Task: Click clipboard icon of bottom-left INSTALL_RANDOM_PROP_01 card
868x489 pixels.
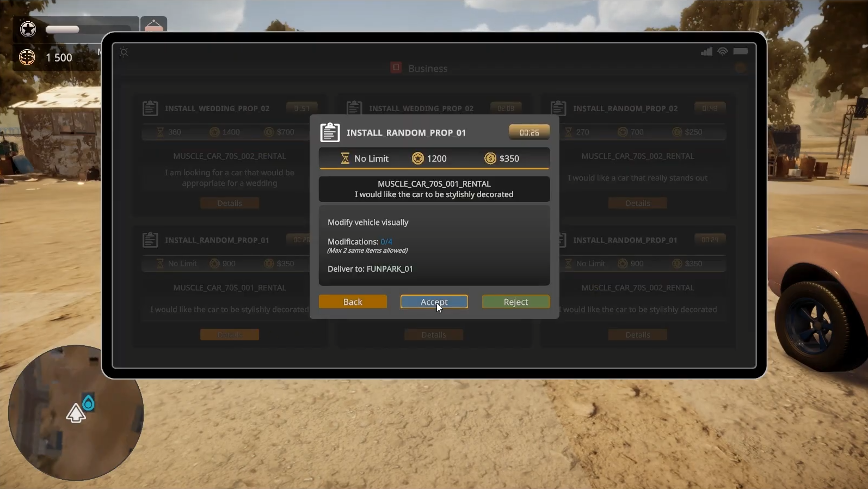Action: click(x=150, y=240)
